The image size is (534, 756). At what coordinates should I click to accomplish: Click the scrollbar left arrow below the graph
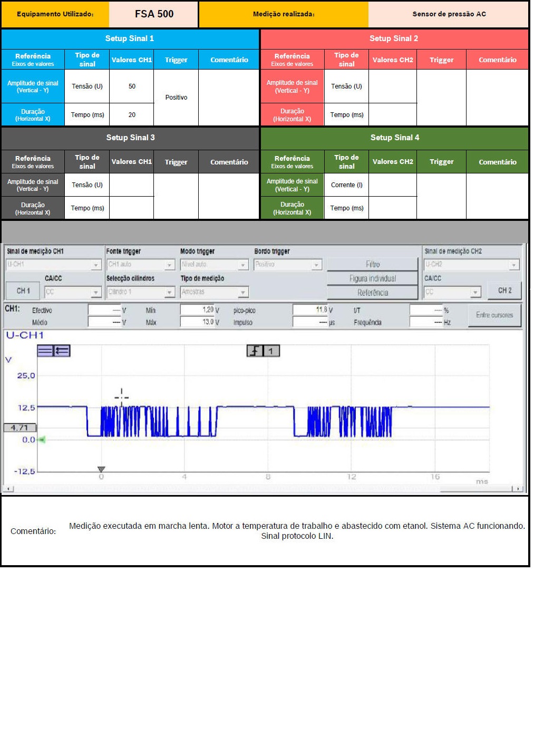point(8,489)
